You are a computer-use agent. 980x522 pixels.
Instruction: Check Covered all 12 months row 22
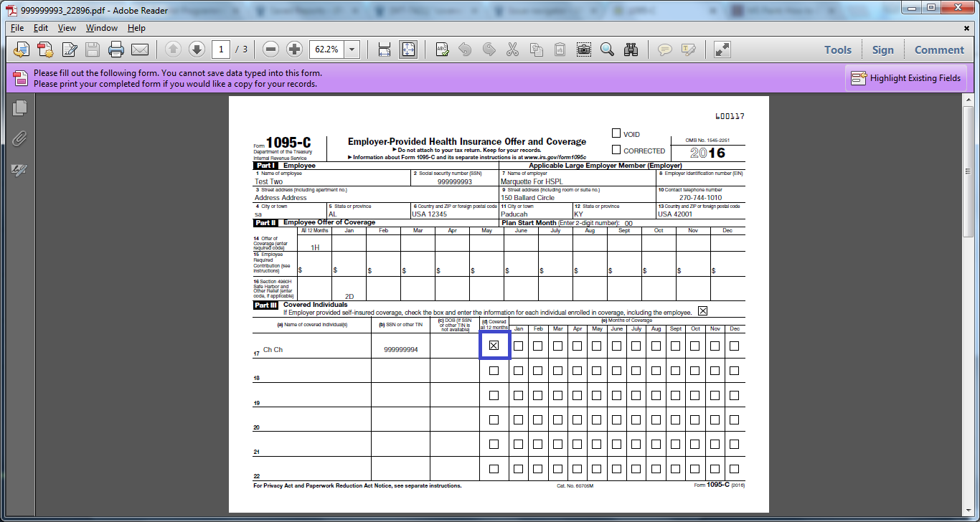point(494,469)
